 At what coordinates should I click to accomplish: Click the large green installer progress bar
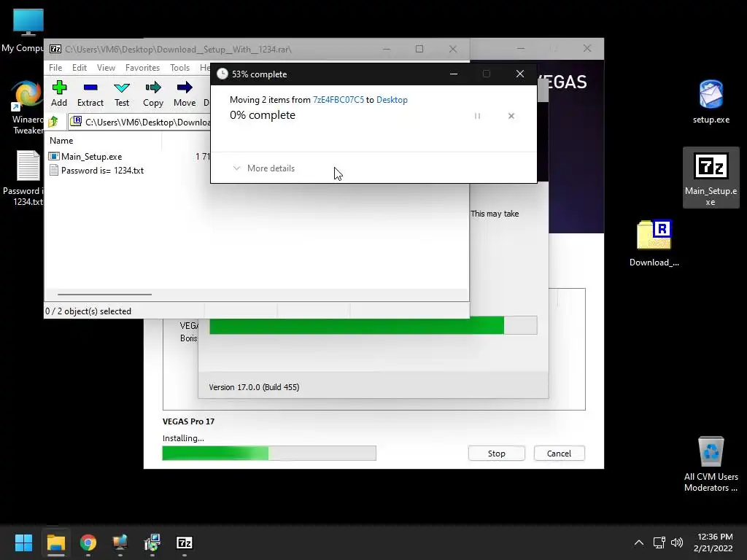tap(373, 325)
